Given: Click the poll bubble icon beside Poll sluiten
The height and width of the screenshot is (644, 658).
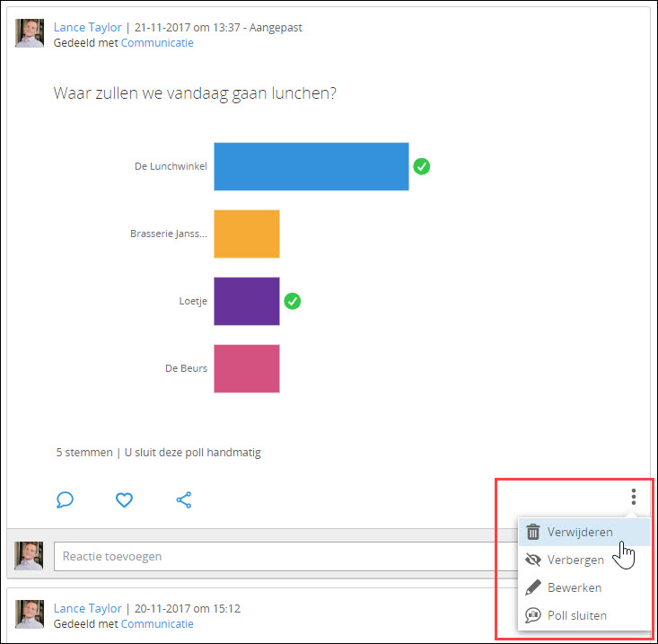Looking at the screenshot, I should (x=533, y=616).
